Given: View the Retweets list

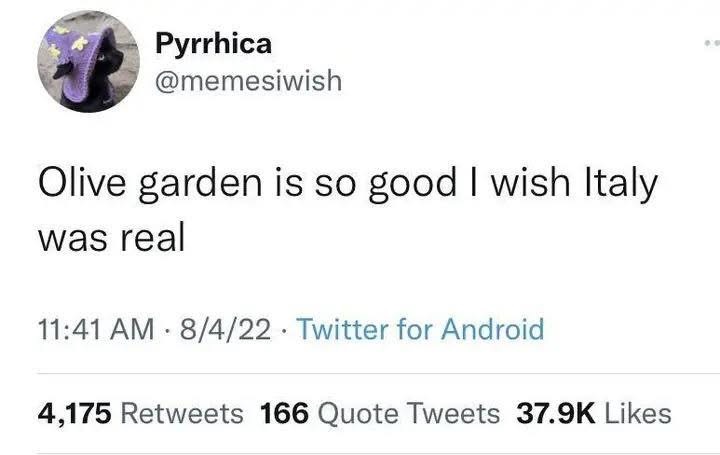Looking at the screenshot, I should click(182, 413).
